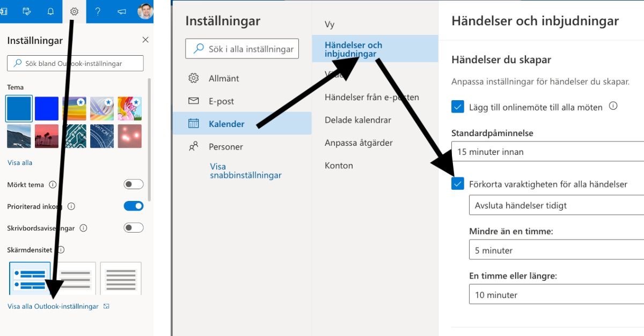Select Kalender in settings sidebar
The width and height of the screenshot is (644, 336).
tap(226, 124)
